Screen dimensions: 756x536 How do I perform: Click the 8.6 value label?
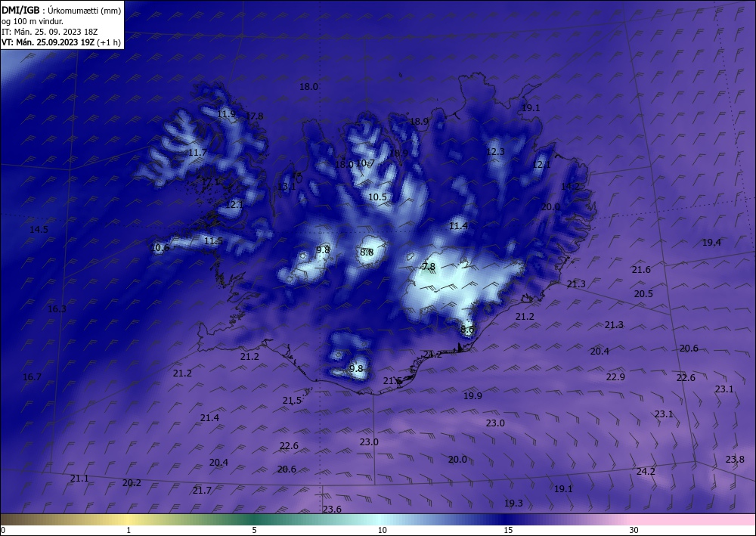point(468,330)
